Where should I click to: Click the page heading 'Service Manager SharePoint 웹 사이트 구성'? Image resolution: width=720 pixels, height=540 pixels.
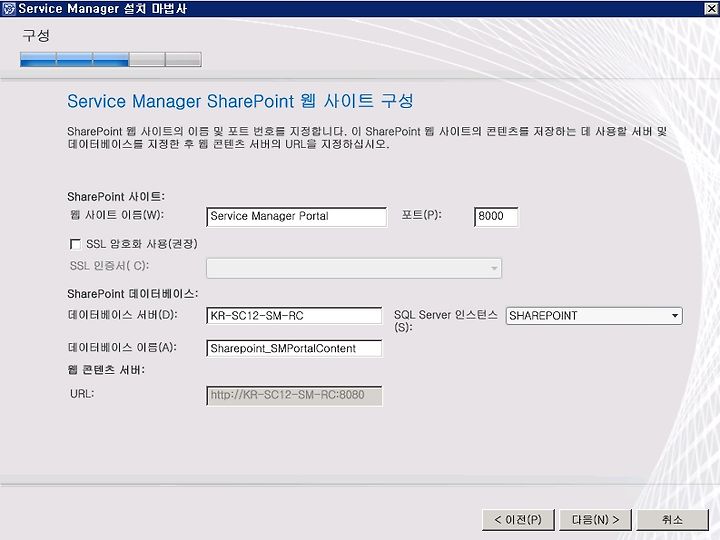point(240,101)
